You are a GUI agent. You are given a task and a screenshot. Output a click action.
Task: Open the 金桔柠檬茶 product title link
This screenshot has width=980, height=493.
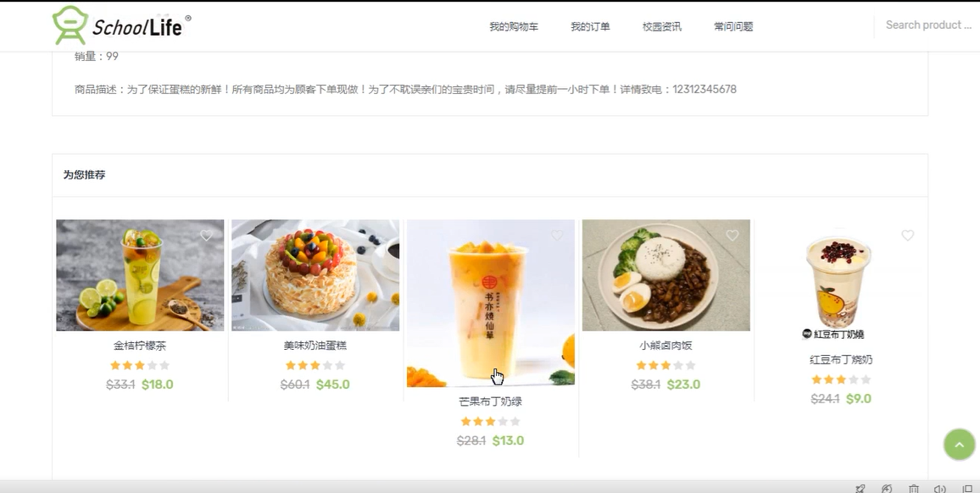pyautogui.click(x=140, y=346)
